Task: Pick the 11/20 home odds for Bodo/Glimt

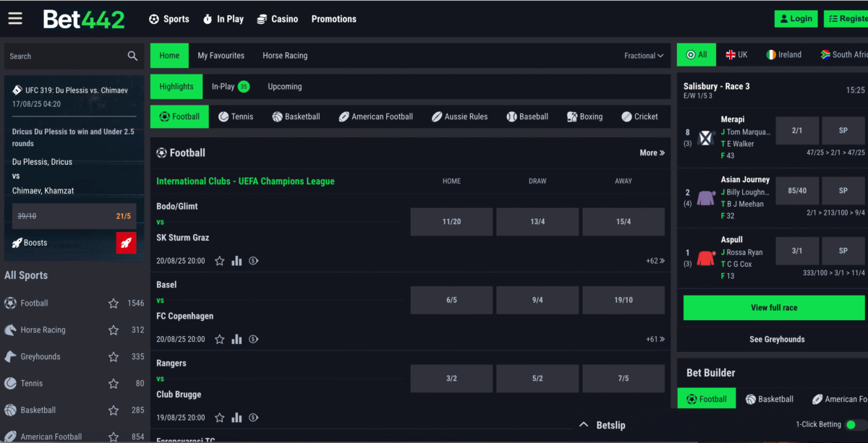Action: click(451, 222)
